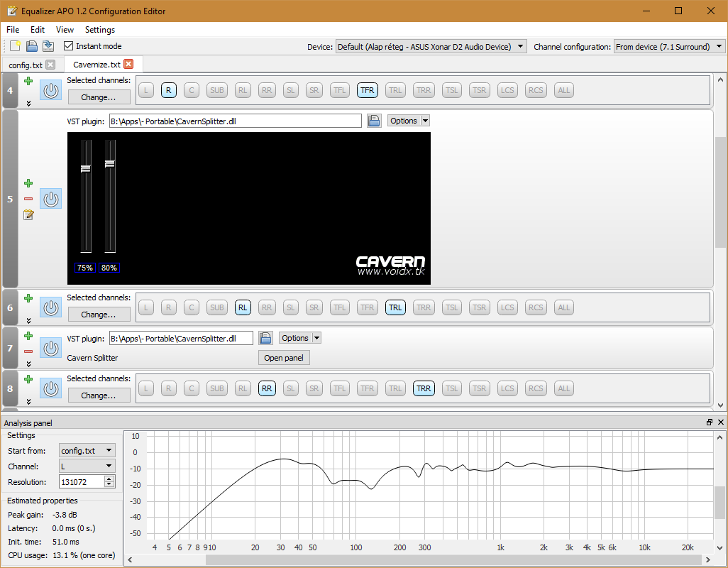This screenshot has width=728, height=568.
Task: Close the config.txt tab
Action: pyautogui.click(x=50, y=65)
